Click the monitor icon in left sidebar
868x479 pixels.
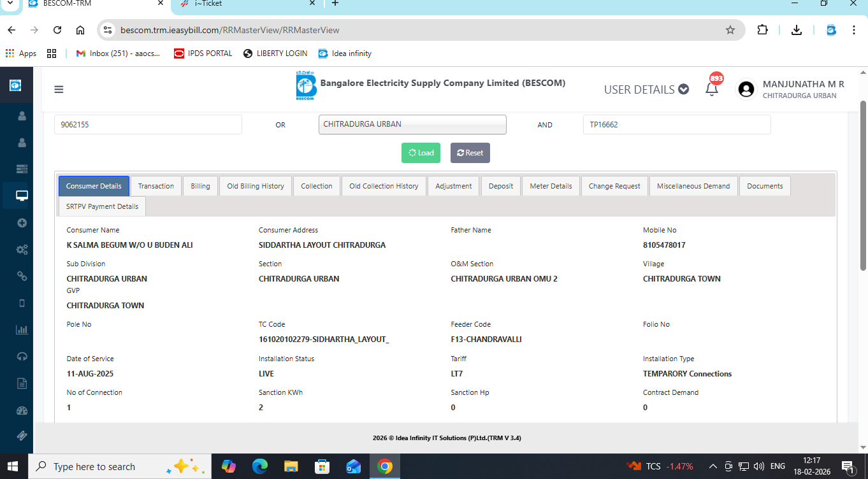click(22, 196)
